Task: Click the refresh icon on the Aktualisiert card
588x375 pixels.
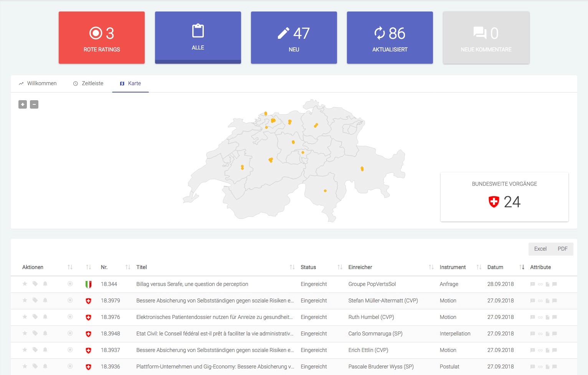Action: point(380,33)
